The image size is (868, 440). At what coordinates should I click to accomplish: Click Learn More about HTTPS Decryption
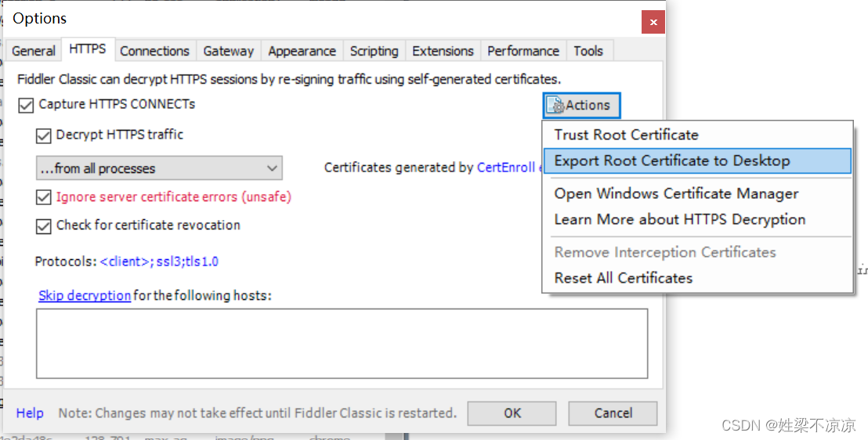pyautogui.click(x=697, y=219)
